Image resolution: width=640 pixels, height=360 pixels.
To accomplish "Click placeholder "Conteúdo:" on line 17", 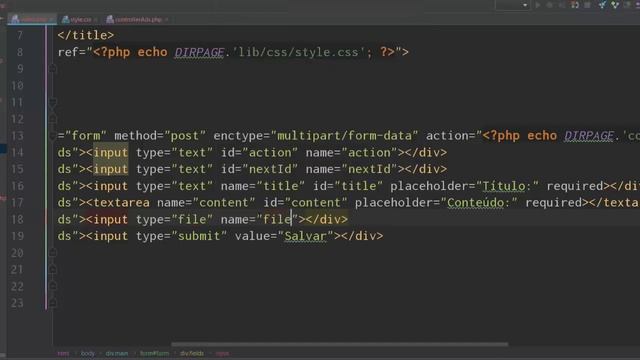I will click(479, 203).
